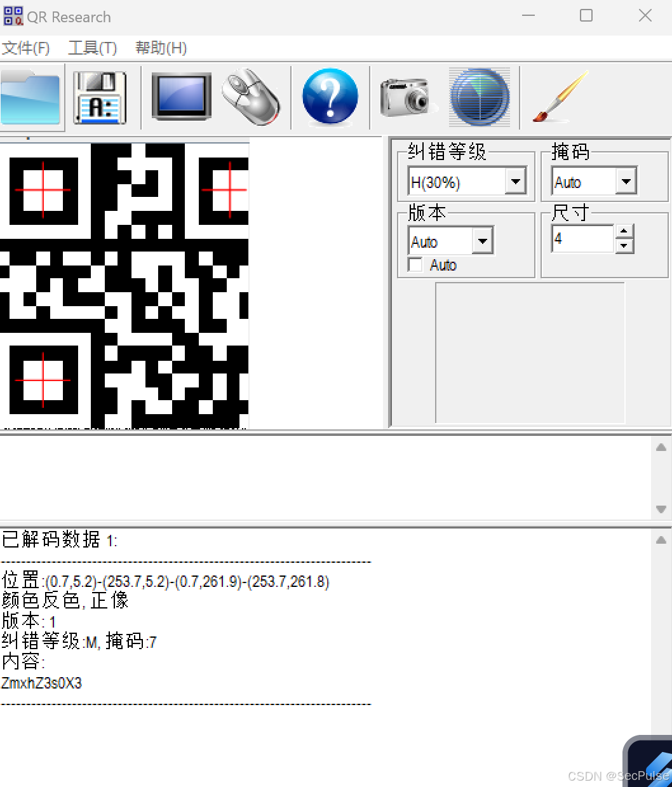Expand the 掩码 Auto dropdown
Viewport: 672px width, 787px height.
click(x=626, y=182)
